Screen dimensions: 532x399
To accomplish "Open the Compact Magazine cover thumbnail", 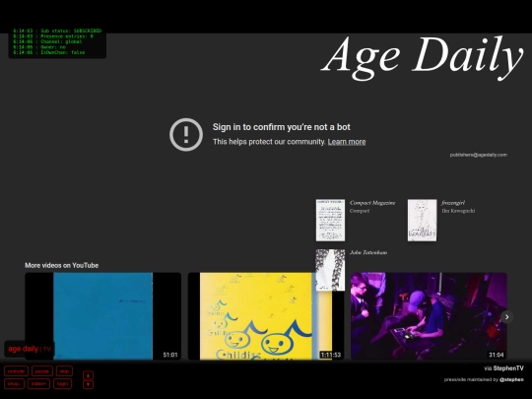I will (330, 221).
